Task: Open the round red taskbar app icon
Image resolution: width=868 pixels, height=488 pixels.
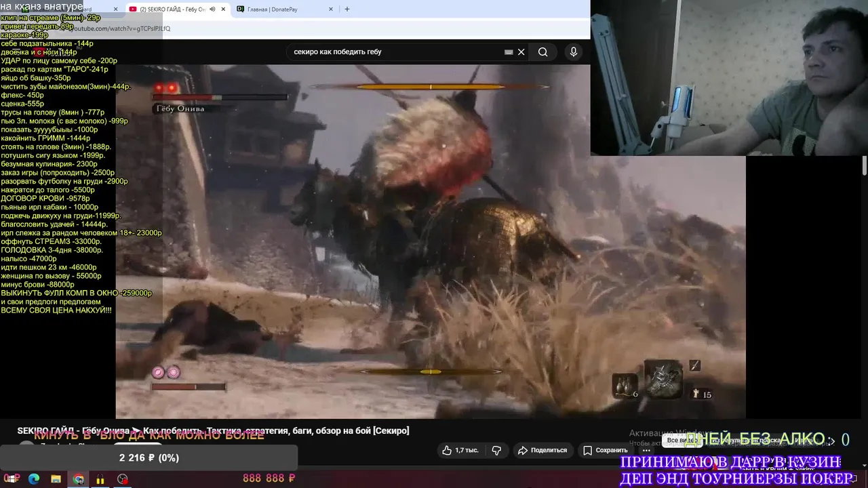Action: click(x=123, y=479)
